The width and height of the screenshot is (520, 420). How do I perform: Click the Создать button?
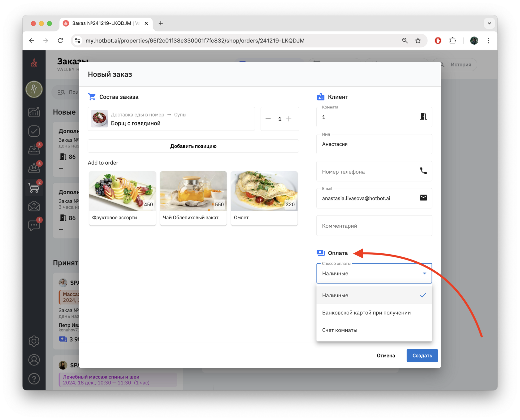(422, 356)
